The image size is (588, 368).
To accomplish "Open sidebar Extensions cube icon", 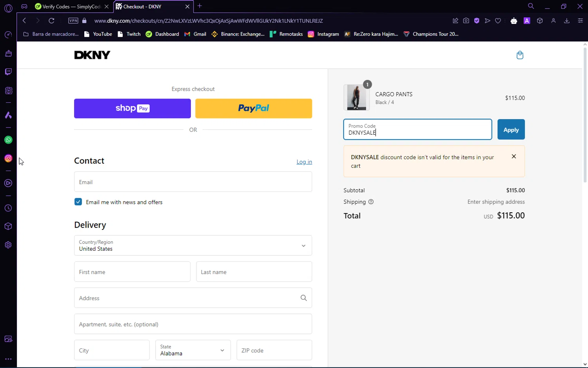I will tap(8, 226).
